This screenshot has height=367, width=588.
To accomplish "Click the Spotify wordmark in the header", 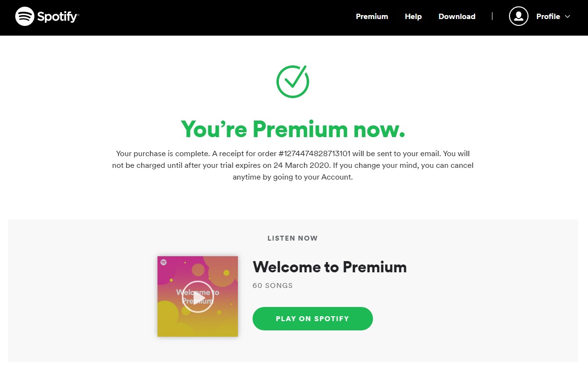I will coord(58,17).
